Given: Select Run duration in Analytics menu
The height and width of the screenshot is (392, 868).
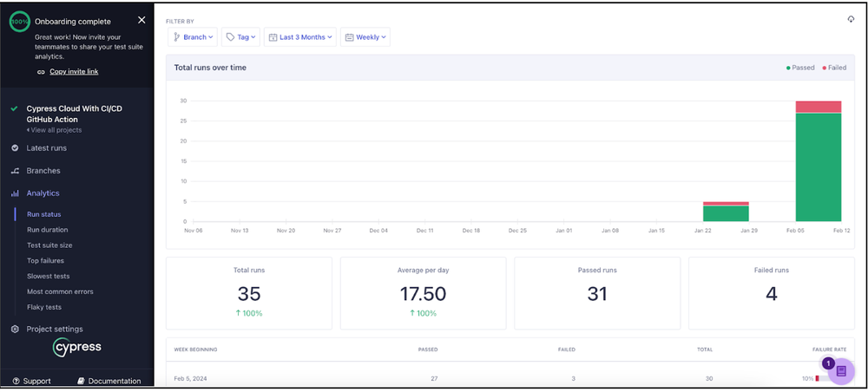Looking at the screenshot, I should 47,230.
